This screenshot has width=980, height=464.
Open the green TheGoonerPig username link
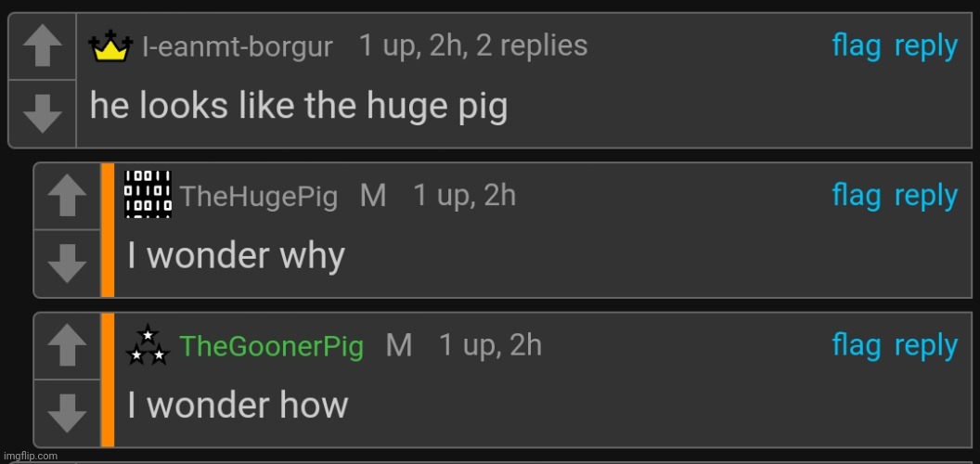pyautogui.click(x=271, y=346)
